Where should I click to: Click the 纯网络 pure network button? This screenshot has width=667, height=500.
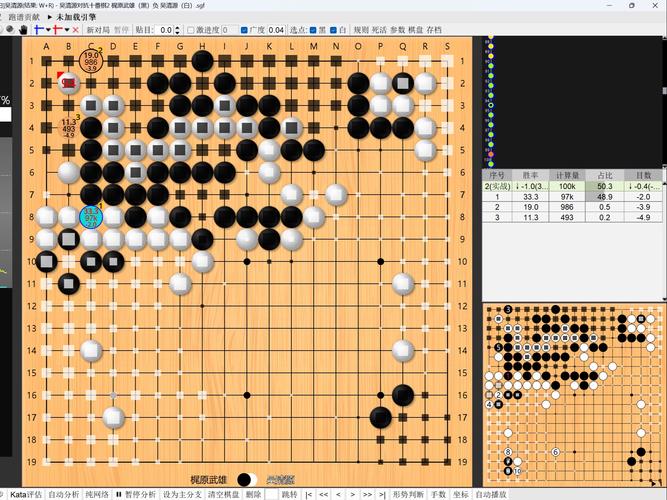(x=97, y=494)
